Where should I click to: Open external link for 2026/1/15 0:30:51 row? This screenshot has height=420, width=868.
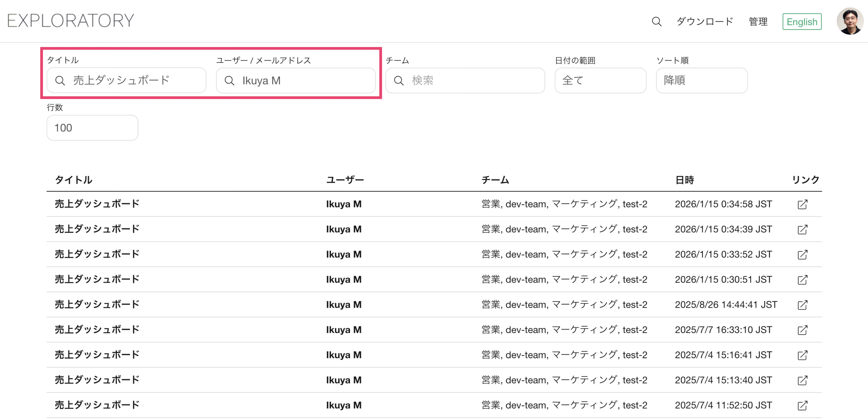click(802, 280)
